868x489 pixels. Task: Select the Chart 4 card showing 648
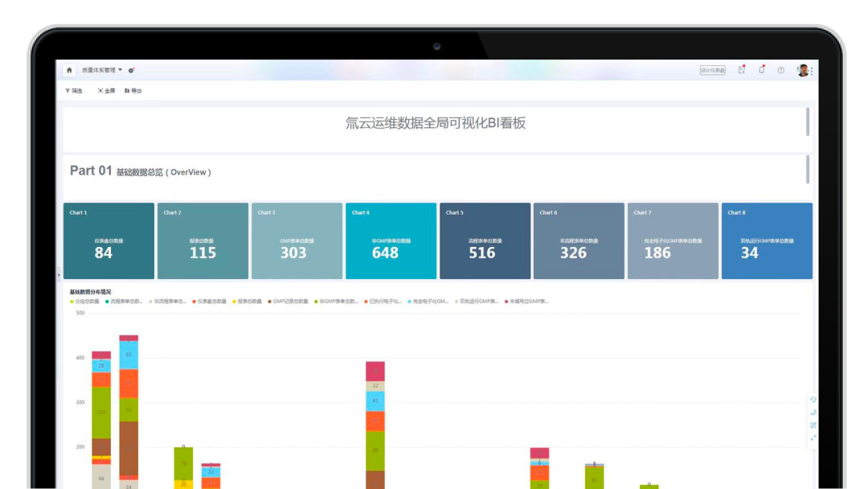point(391,241)
